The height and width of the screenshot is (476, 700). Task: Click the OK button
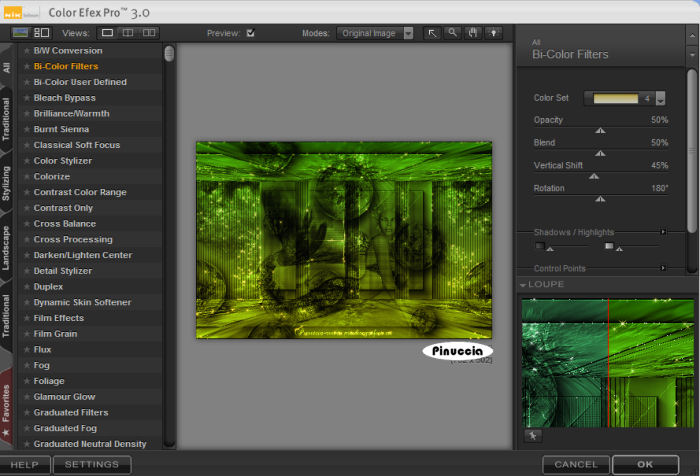[x=645, y=465]
